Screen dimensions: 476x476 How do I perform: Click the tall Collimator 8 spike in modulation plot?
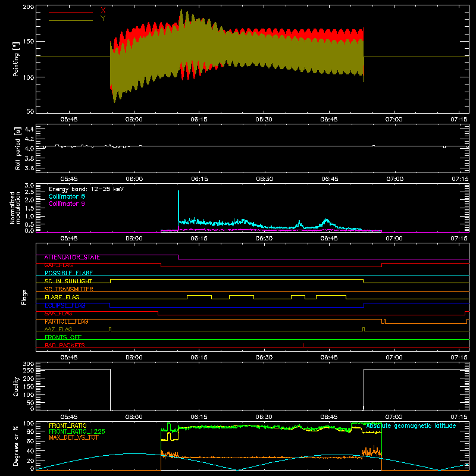pos(178,206)
